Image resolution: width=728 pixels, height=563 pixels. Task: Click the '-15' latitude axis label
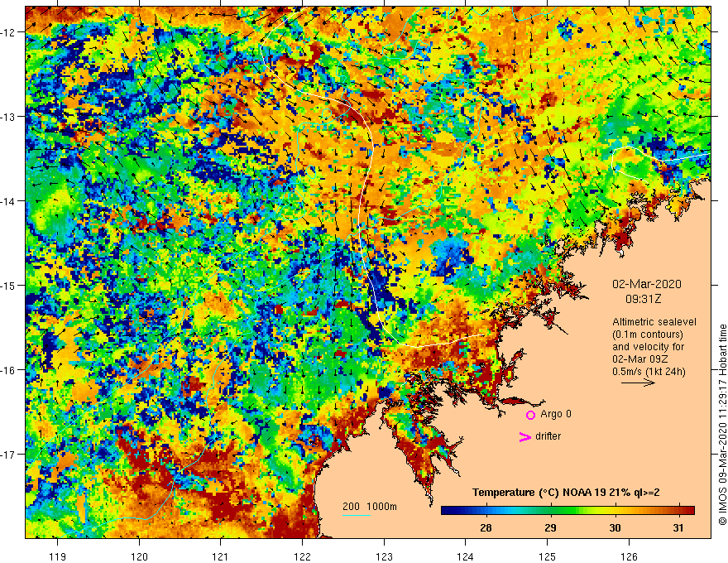coord(8,285)
